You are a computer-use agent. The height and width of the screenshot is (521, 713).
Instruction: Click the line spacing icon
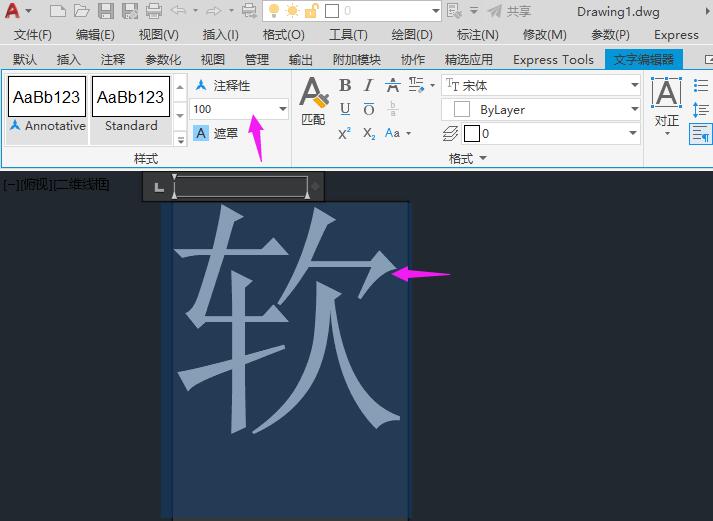700,109
